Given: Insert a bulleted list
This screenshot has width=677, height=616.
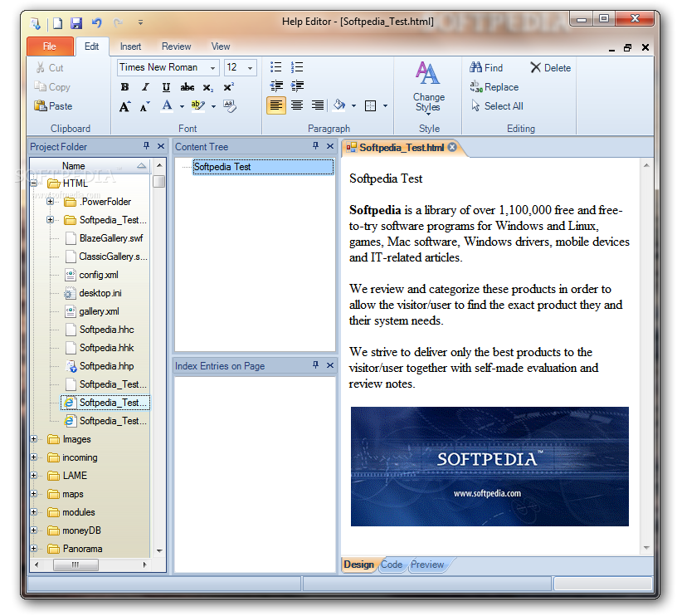Looking at the screenshot, I should point(276,67).
